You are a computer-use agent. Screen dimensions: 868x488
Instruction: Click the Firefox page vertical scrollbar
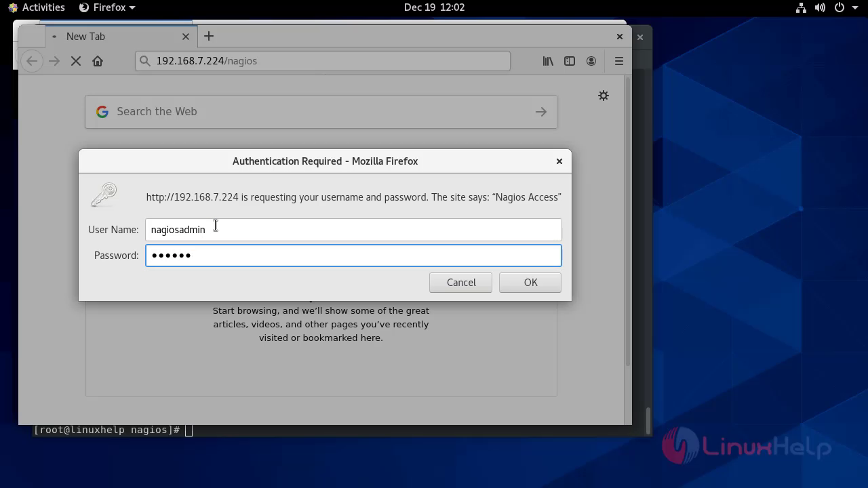[x=628, y=222]
